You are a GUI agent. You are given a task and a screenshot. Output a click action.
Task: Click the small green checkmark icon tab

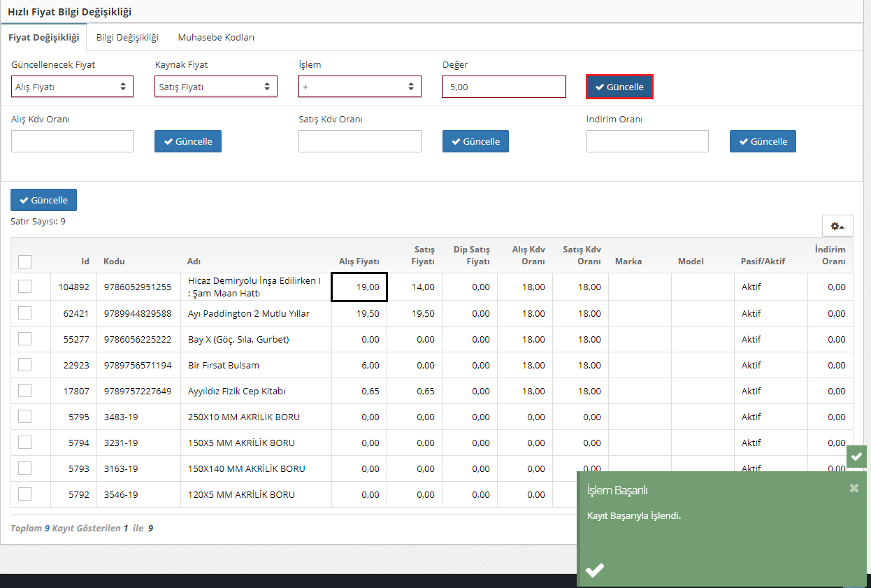tap(856, 457)
